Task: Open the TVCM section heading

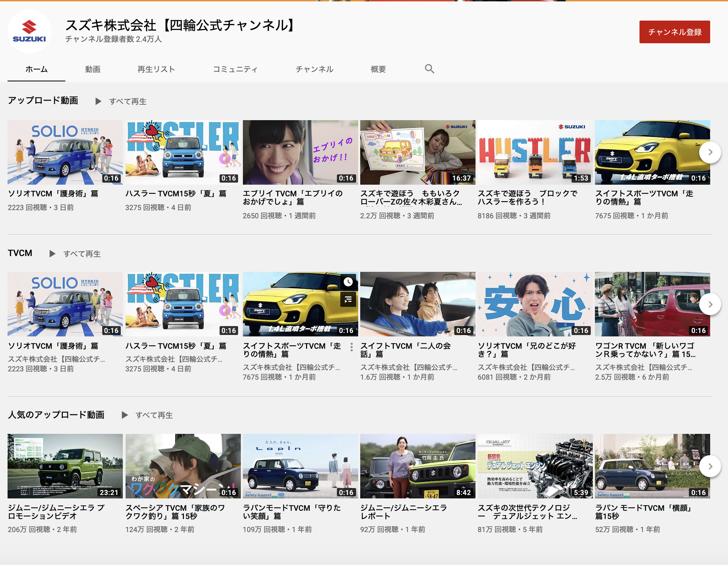Action: (20, 253)
